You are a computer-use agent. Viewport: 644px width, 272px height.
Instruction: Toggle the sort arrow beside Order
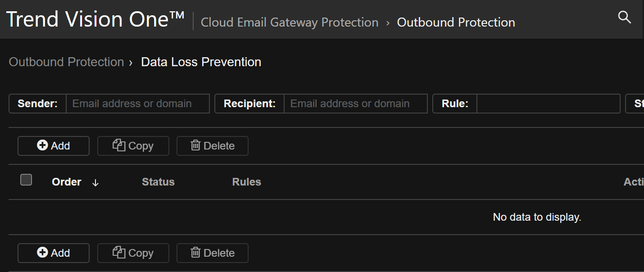coord(95,182)
